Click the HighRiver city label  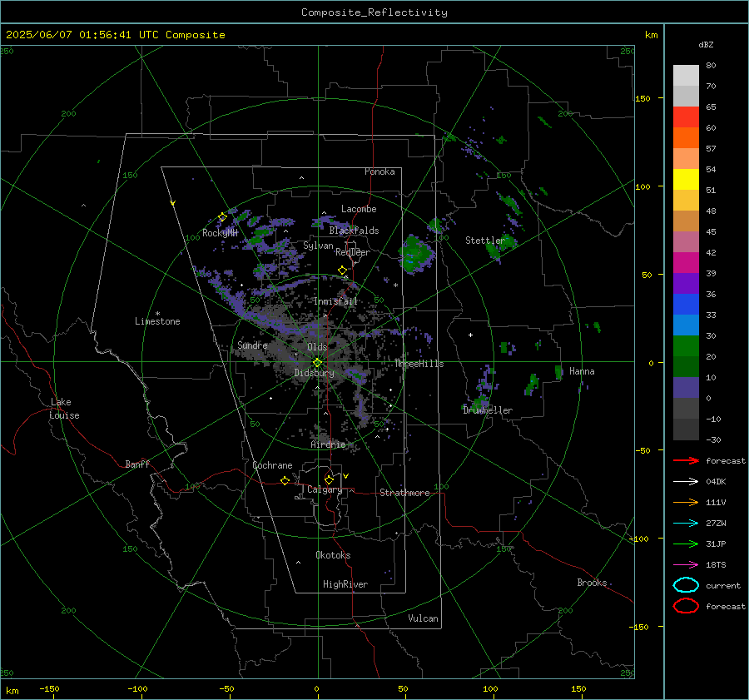pyautogui.click(x=345, y=584)
